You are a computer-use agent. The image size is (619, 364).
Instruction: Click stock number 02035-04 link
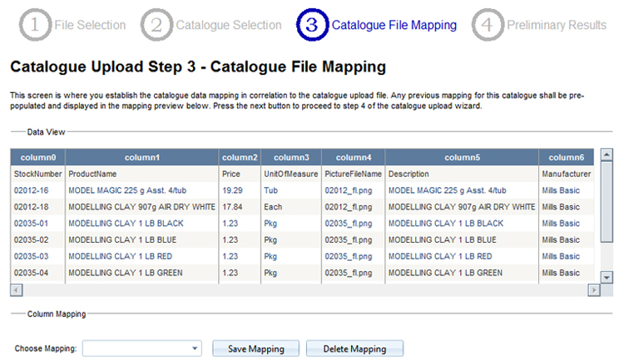(x=32, y=273)
